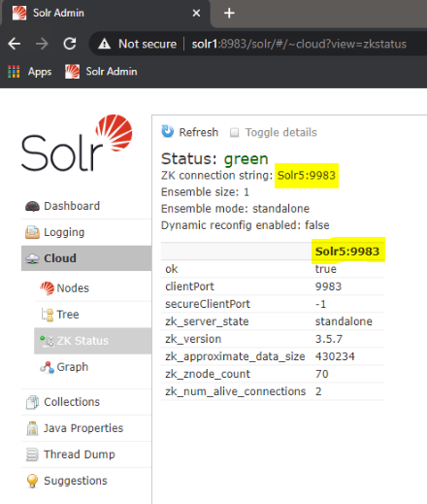Click the zk_approximate_data_size value 430234
The image size is (427, 504).
tap(335, 356)
